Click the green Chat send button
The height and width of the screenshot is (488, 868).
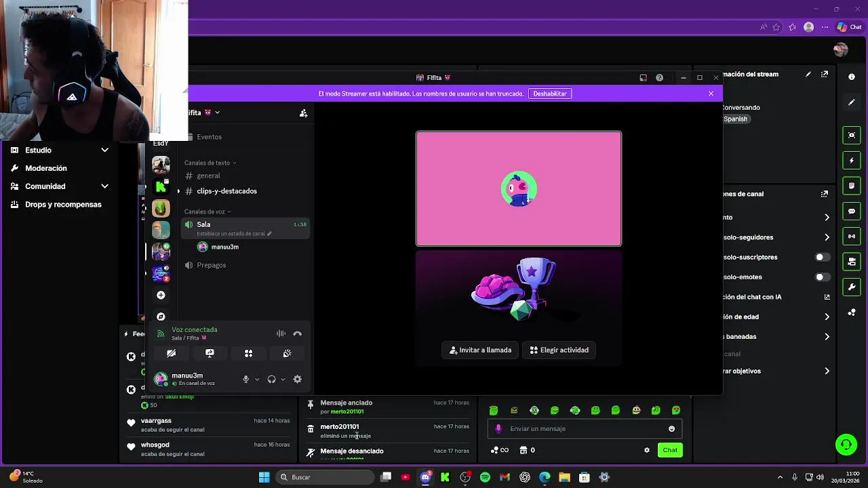670,450
